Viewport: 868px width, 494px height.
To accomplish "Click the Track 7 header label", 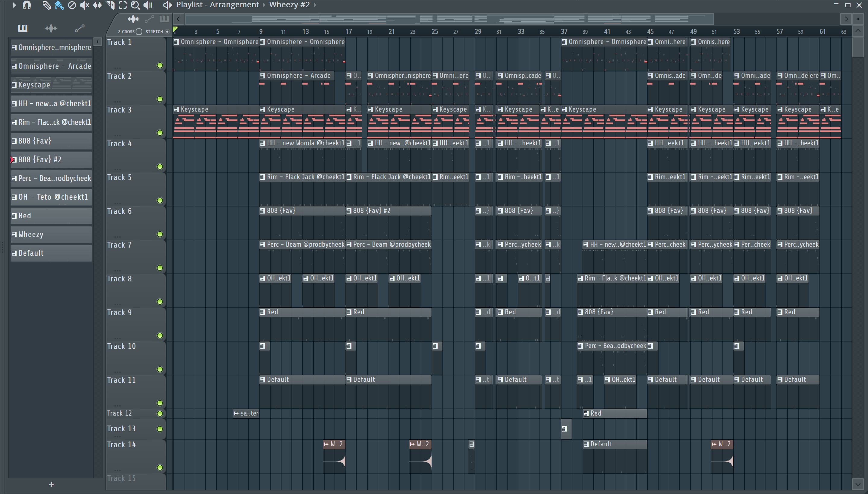I will (x=119, y=245).
